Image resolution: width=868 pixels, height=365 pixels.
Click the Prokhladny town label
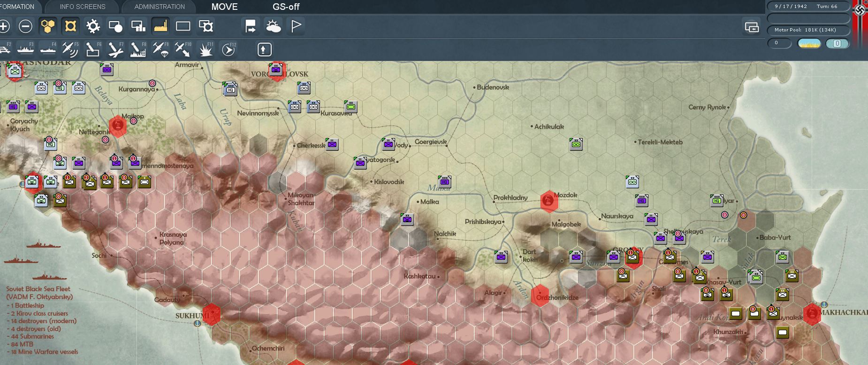(x=510, y=198)
